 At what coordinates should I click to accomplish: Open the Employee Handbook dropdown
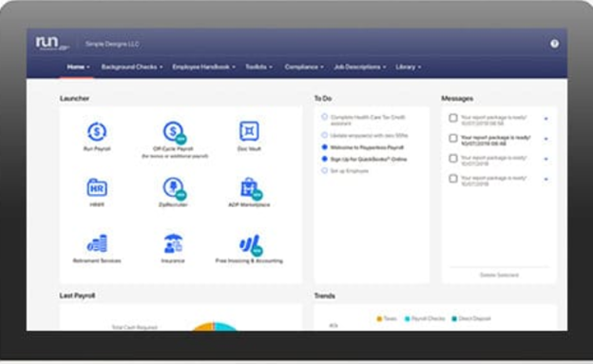tap(203, 67)
